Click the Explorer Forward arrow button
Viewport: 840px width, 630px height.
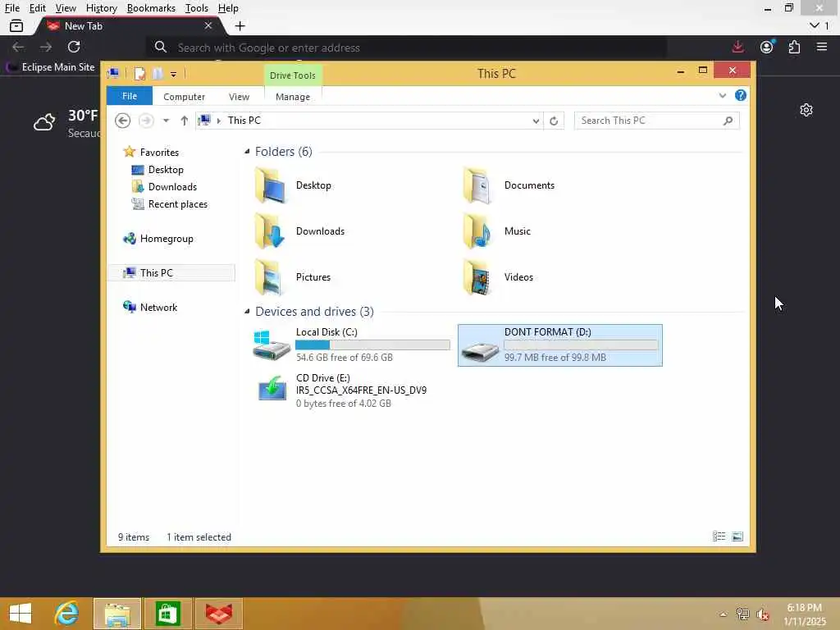coord(146,121)
